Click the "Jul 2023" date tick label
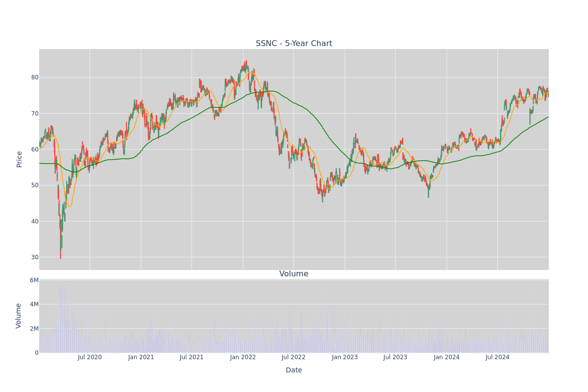Viewport: 588px width, 392px height. pos(395,357)
